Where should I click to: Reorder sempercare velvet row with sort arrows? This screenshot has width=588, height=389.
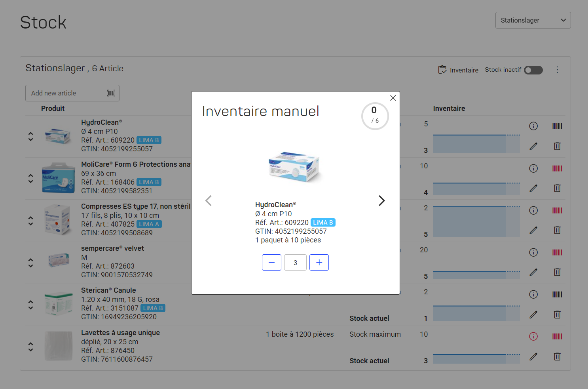point(30,263)
